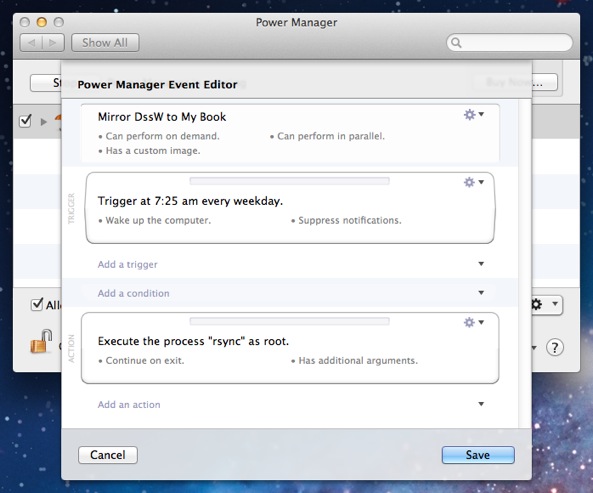Viewport: 593px width, 493px height.
Task: Select 'Trigger at 7:25 am every weekday.' text
Action: pos(190,201)
